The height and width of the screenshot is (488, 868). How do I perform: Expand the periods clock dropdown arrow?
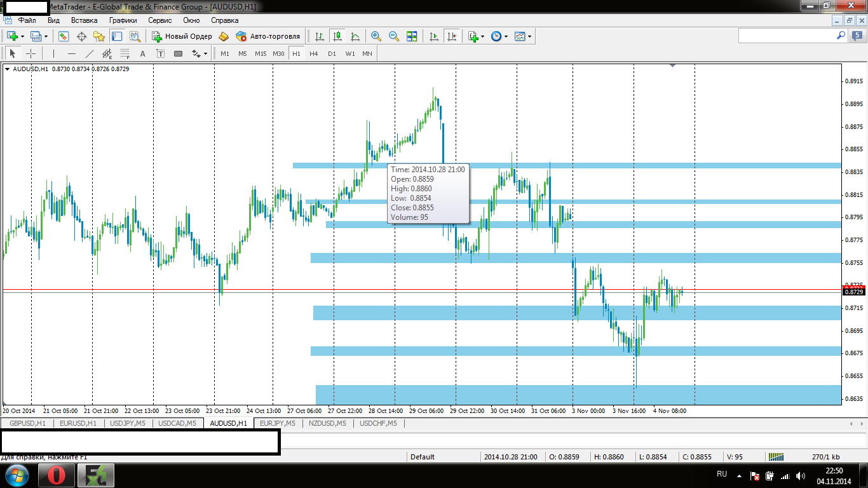pos(506,36)
